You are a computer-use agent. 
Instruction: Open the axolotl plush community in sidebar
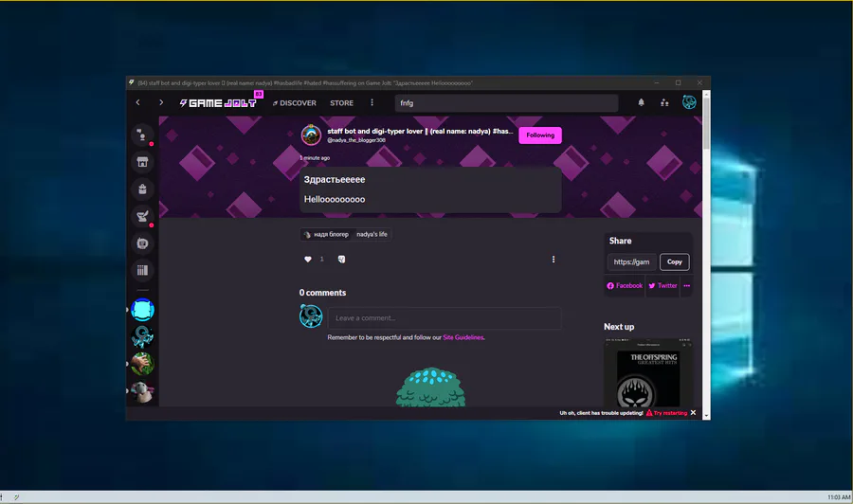142,391
